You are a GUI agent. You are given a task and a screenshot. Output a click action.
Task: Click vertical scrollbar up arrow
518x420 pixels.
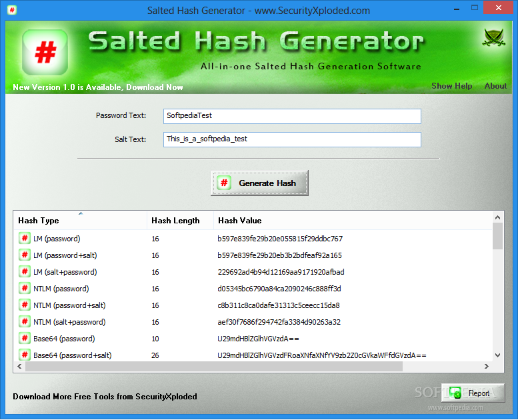pyautogui.click(x=497, y=217)
